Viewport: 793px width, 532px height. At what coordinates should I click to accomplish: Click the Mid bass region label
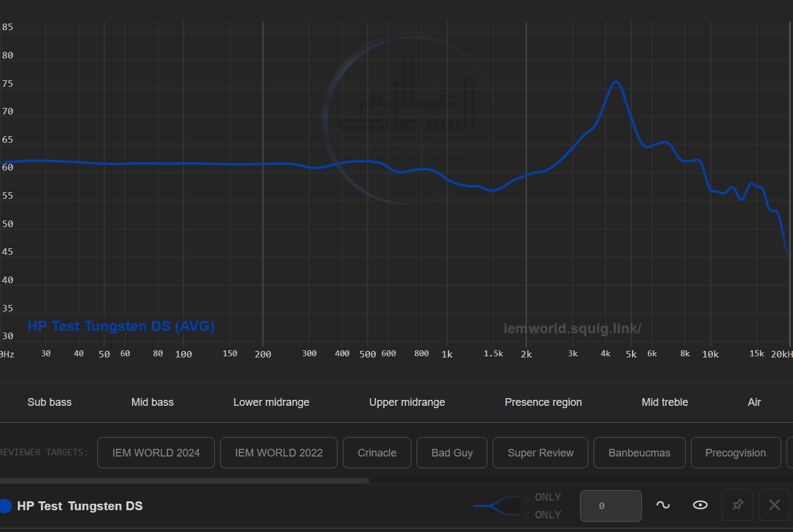152,402
